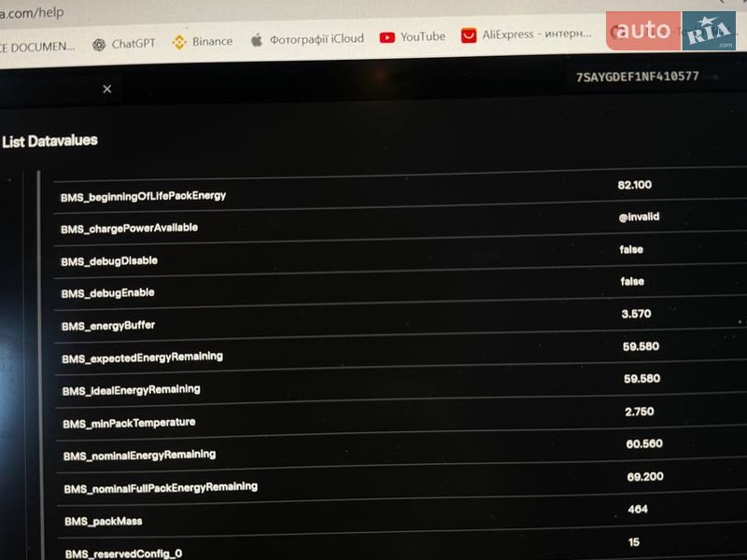
Task: Click the VIN 7SAYGDEF1NF410577 field
Action: [x=638, y=77]
